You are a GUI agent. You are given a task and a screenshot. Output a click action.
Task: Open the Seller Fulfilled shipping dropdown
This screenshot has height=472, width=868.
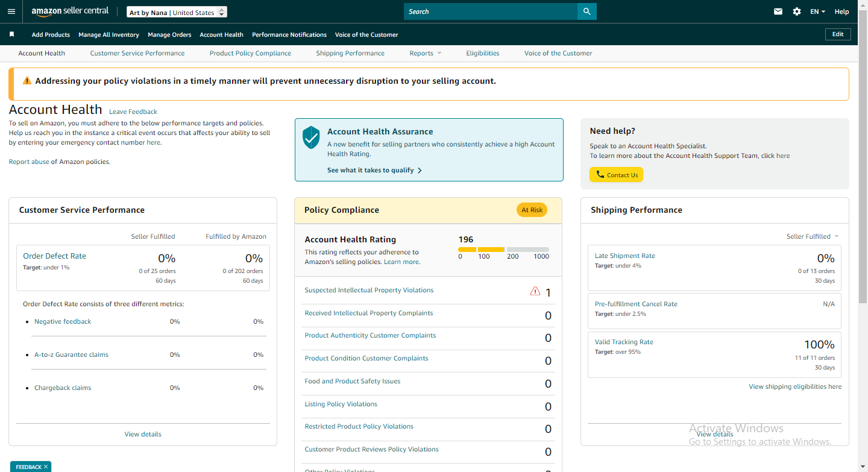813,236
